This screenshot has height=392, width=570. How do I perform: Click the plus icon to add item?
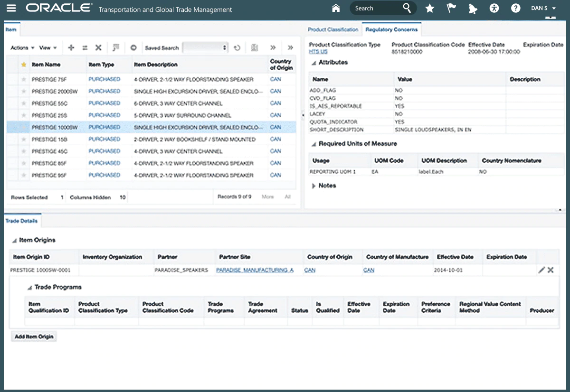71,47
